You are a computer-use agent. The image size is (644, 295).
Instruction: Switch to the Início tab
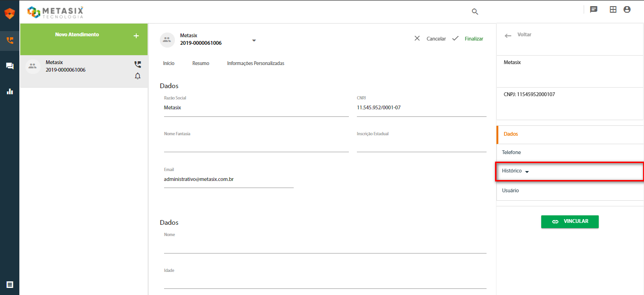pos(169,63)
